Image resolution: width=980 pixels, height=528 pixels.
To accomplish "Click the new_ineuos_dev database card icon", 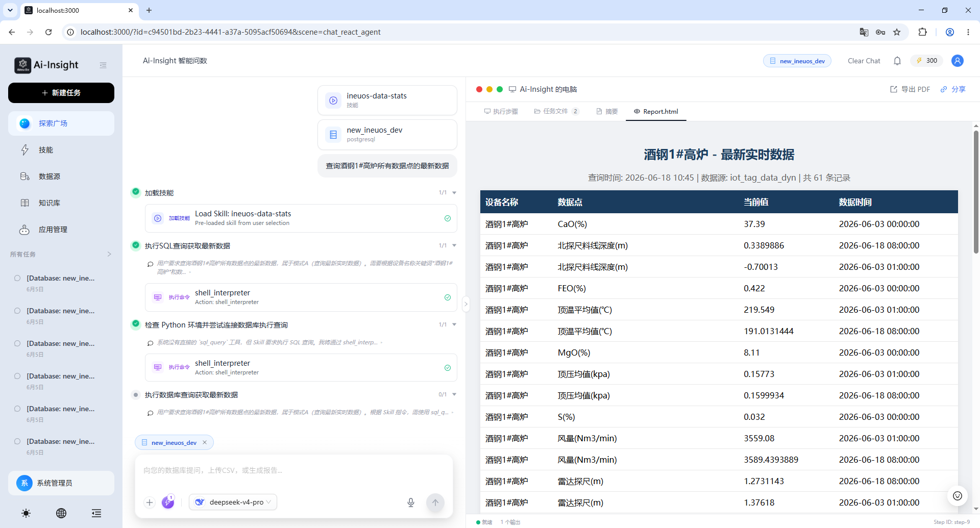I will [x=333, y=135].
